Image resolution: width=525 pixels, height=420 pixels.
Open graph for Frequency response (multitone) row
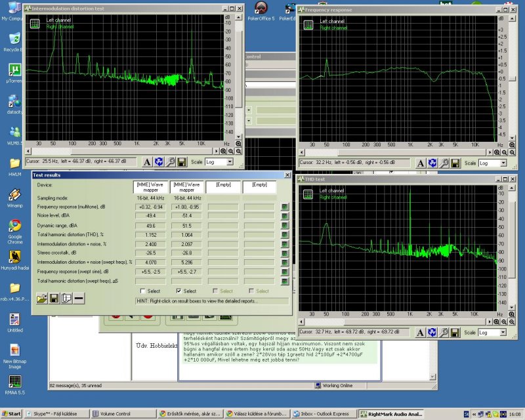(285, 207)
